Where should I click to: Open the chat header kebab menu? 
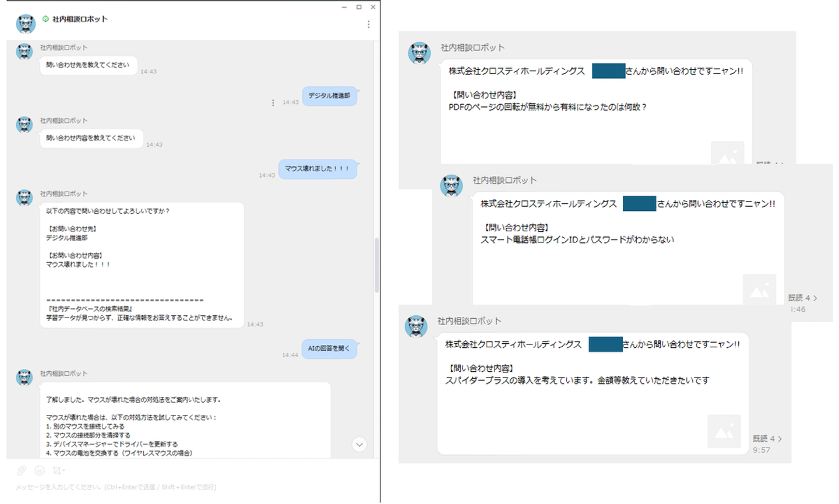(x=368, y=24)
